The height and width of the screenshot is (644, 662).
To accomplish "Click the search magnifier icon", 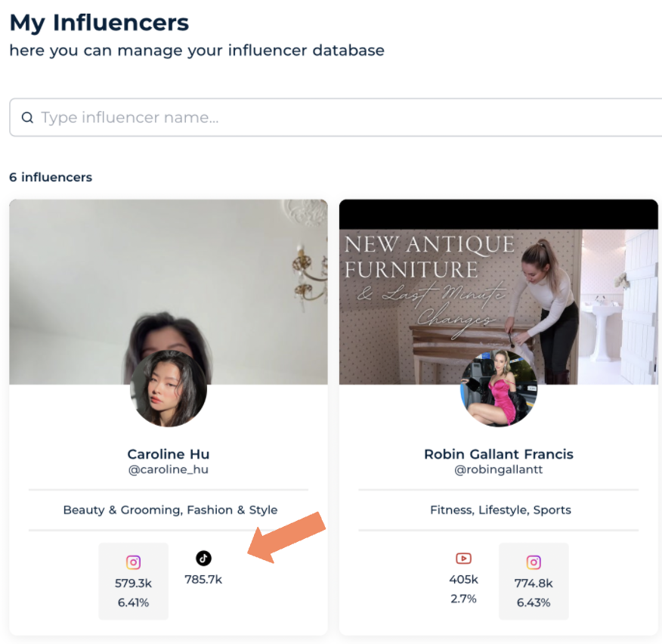I will [27, 117].
